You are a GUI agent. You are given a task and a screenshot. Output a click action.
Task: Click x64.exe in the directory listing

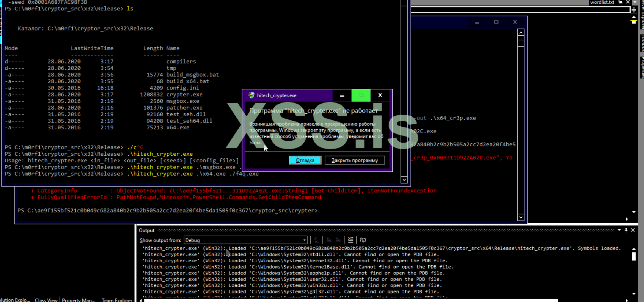(x=178, y=127)
